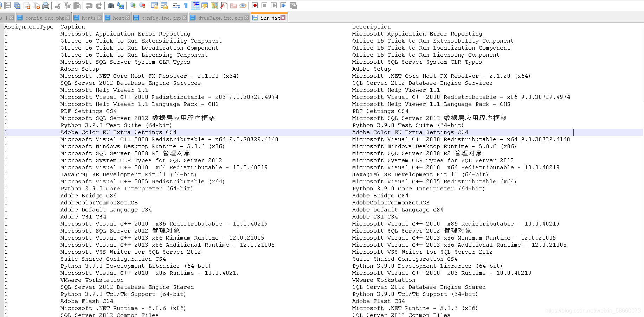Image resolution: width=644 pixels, height=317 pixels.
Task: Click the Cut scissors icon
Action: tap(58, 6)
